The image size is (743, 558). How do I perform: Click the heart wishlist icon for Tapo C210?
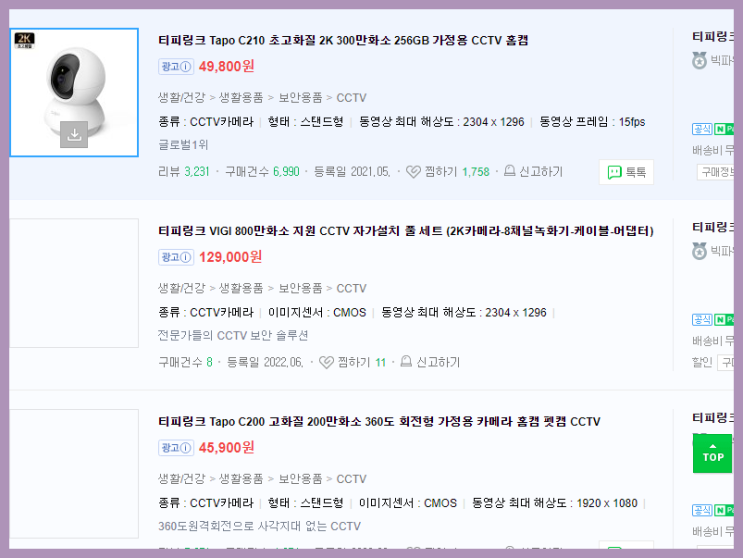(413, 171)
